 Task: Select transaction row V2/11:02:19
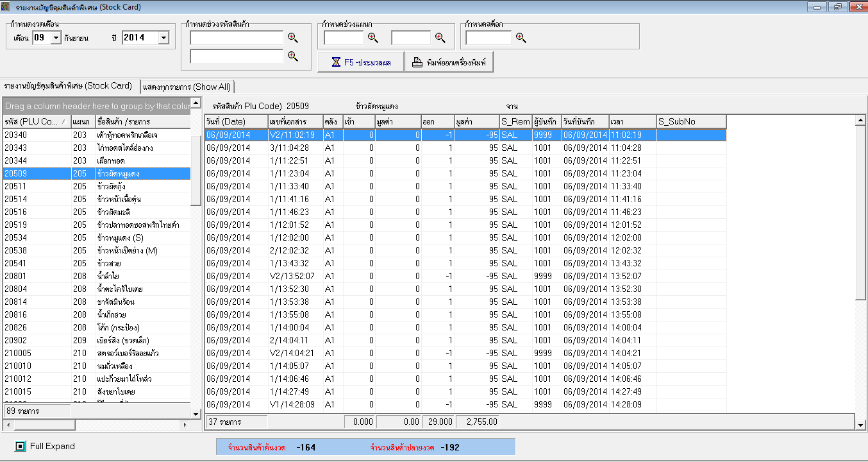(x=465, y=135)
